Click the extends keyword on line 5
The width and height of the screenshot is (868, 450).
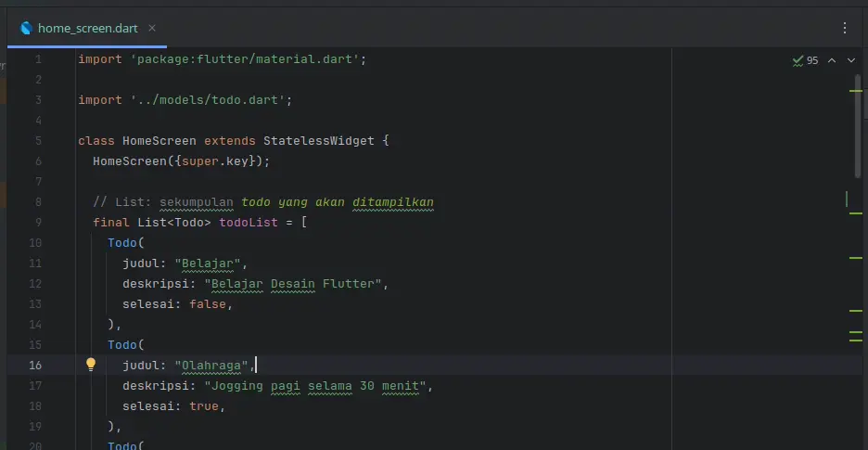click(x=230, y=141)
